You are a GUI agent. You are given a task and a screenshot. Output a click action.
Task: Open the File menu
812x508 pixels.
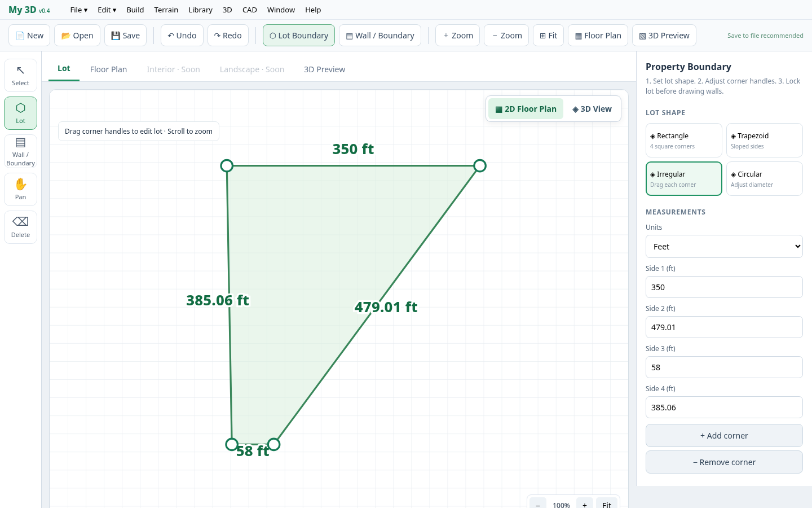[x=79, y=10]
